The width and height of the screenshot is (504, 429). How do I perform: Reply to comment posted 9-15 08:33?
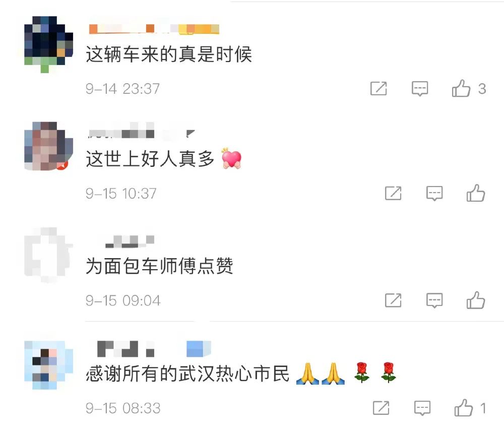[x=422, y=408]
